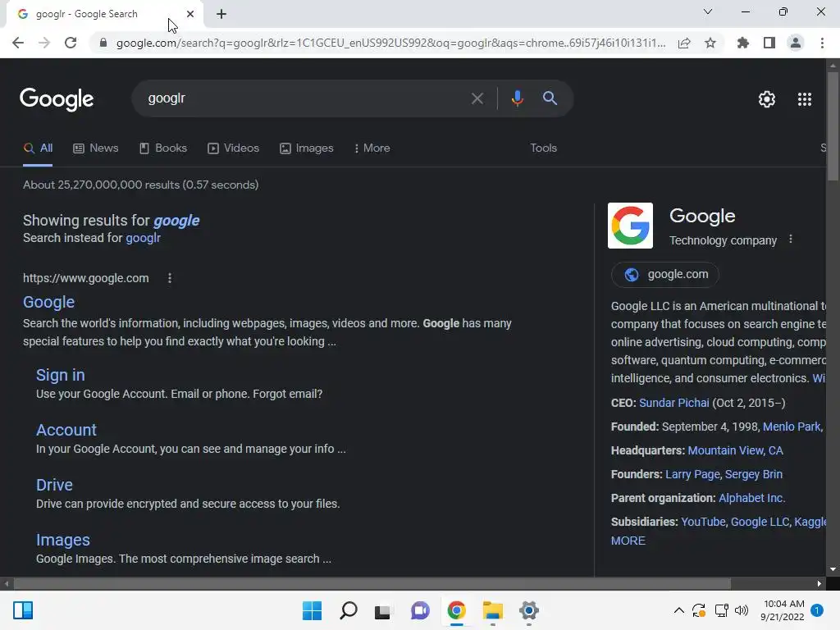Switch to the Books tab
The width and height of the screenshot is (840, 630).
coord(163,148)
